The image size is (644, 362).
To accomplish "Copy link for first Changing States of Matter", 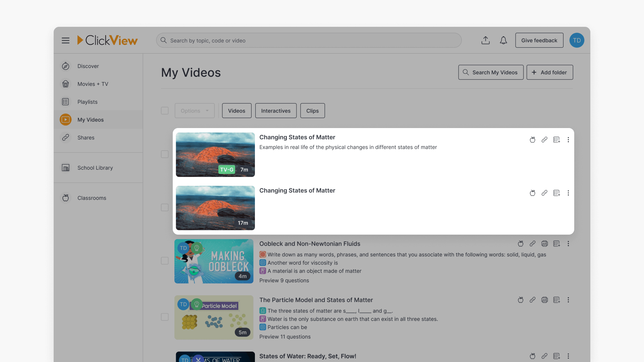I will pos(544,140).
